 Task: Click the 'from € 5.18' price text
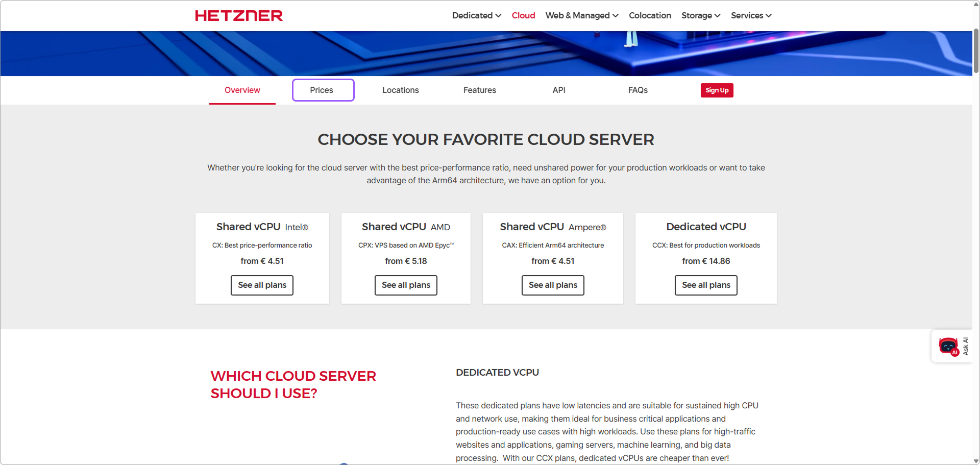pyautogui.click(x=406, y=261)
